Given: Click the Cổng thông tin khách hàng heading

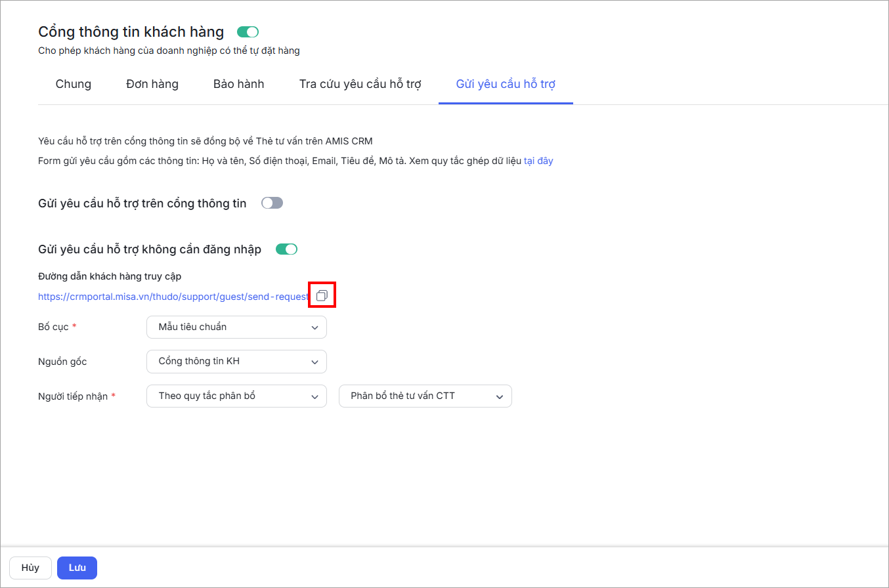Looking at the screenshot, I should pos(131,31).
